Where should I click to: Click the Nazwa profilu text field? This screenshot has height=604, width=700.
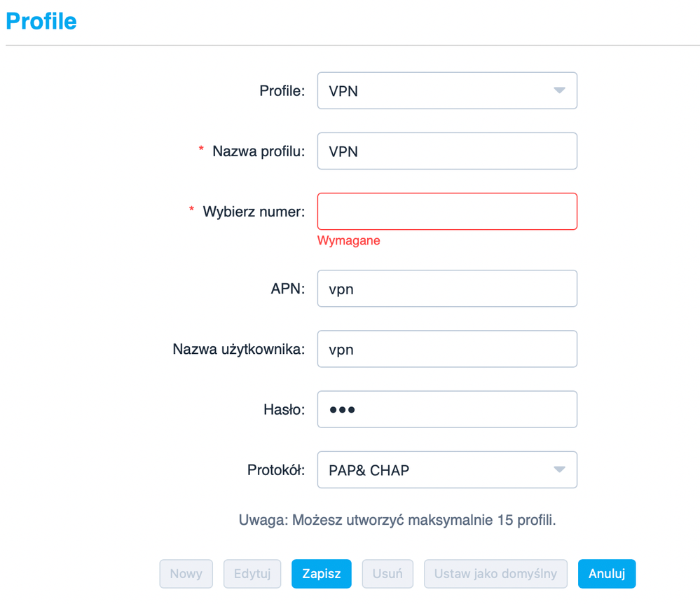(446, 151)
